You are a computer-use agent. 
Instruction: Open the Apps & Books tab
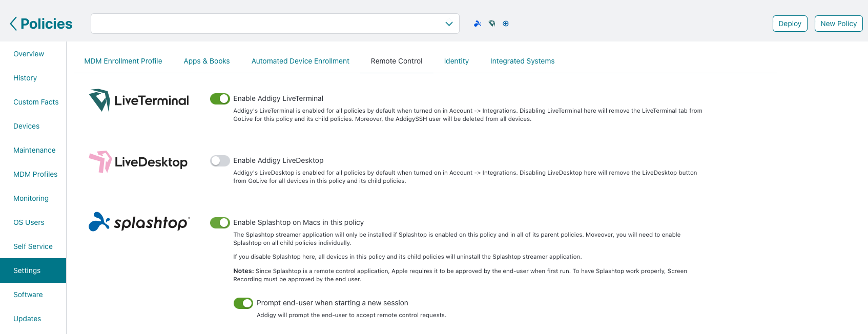pos(206,61)
